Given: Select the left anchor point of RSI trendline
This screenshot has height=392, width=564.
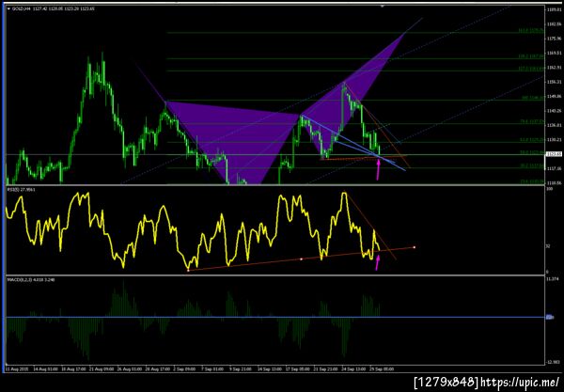Looking at the screenshot, I should [x=188, y=270].
